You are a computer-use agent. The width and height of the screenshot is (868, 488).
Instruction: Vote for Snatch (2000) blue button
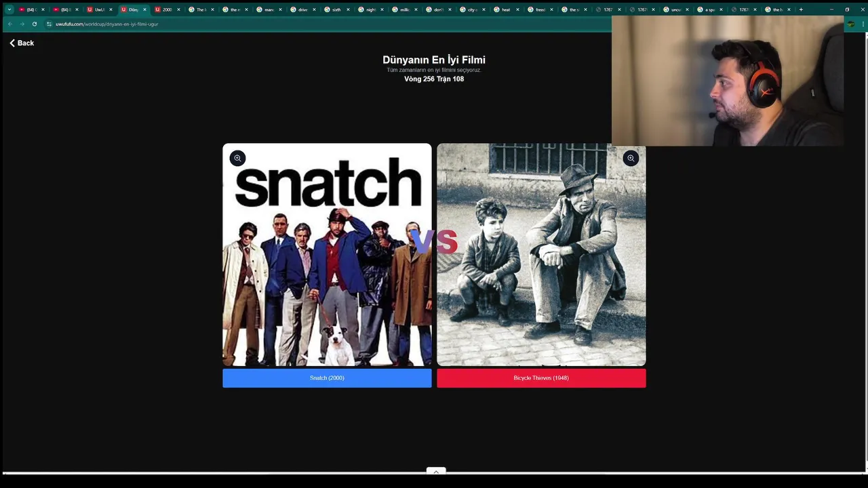327,378
